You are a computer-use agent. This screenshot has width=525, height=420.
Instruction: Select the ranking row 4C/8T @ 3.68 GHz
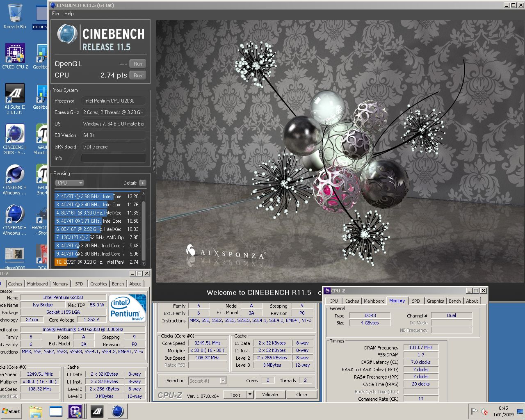98,196
